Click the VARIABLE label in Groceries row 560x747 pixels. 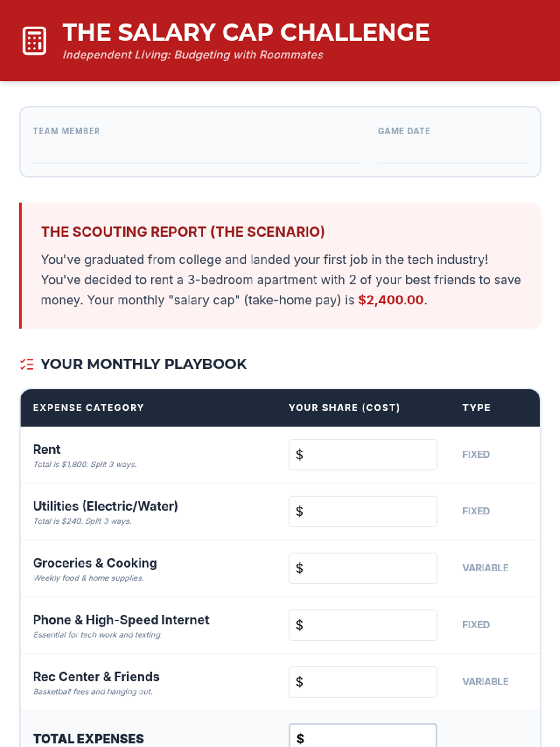(485, 568)
